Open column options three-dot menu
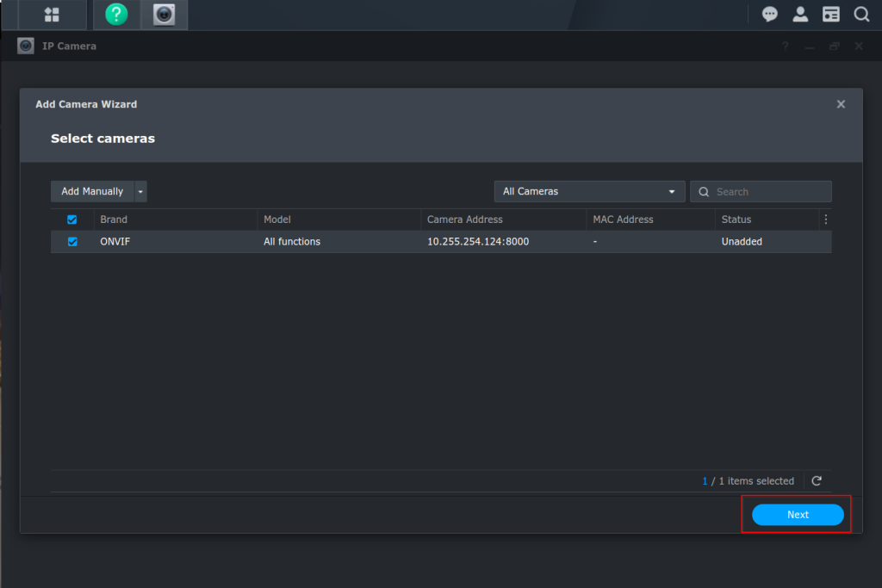Viewport: 882px width, 588px height. point(826,220)
